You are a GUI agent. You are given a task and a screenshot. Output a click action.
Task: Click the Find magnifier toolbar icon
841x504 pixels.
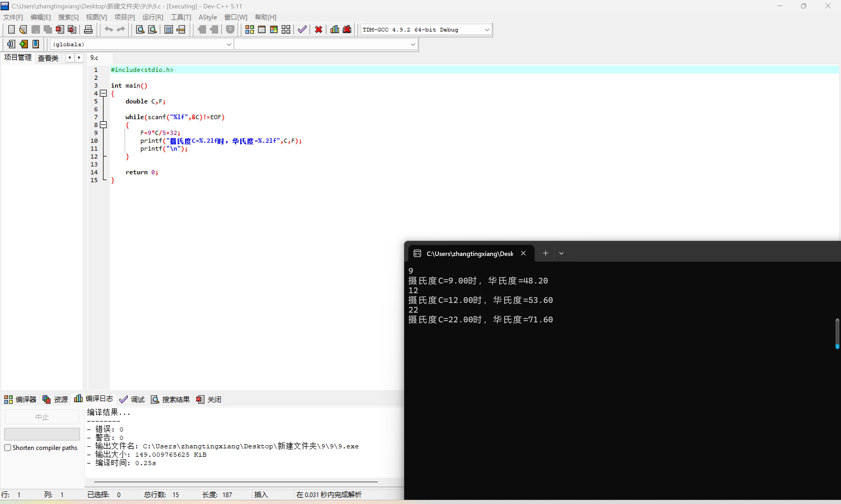(x=140, y=30)
